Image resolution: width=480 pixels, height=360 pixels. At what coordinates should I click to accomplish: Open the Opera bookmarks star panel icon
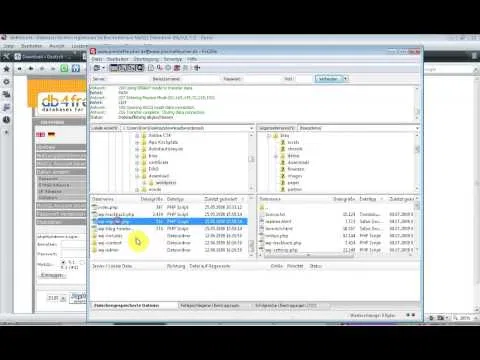point(6,69)
